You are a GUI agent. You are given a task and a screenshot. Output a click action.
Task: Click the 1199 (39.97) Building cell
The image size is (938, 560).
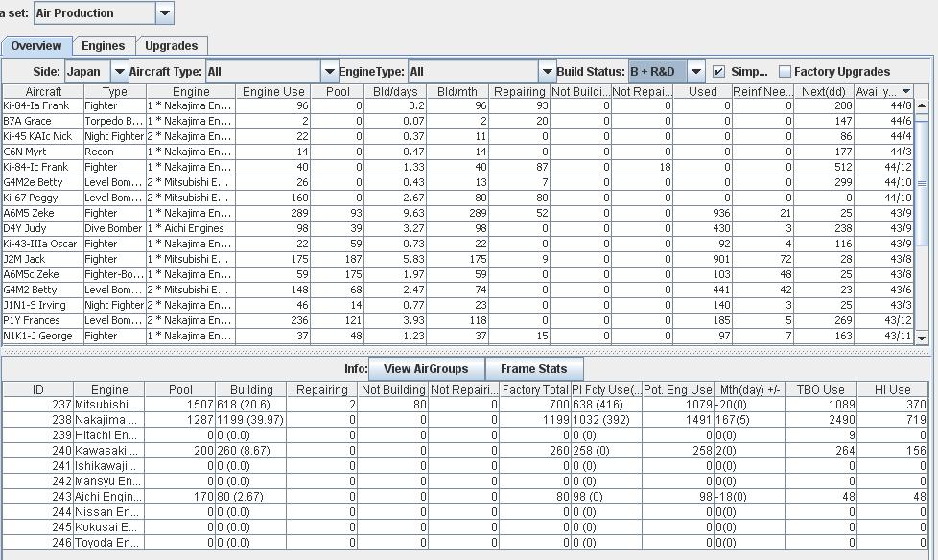click(x=250, y=420)
